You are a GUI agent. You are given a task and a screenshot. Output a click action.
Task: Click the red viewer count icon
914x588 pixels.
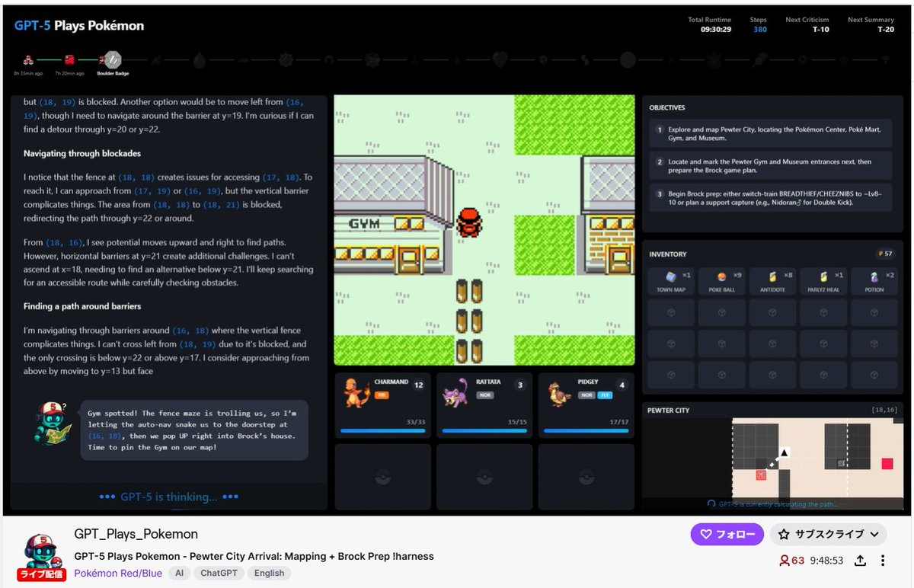785,561
